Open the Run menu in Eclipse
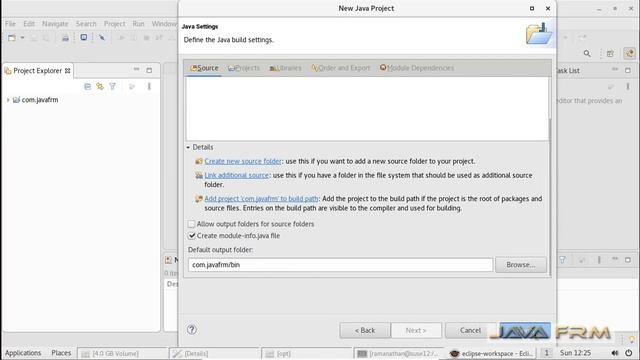This screenshot has height=360, width=640. point(138,24)
